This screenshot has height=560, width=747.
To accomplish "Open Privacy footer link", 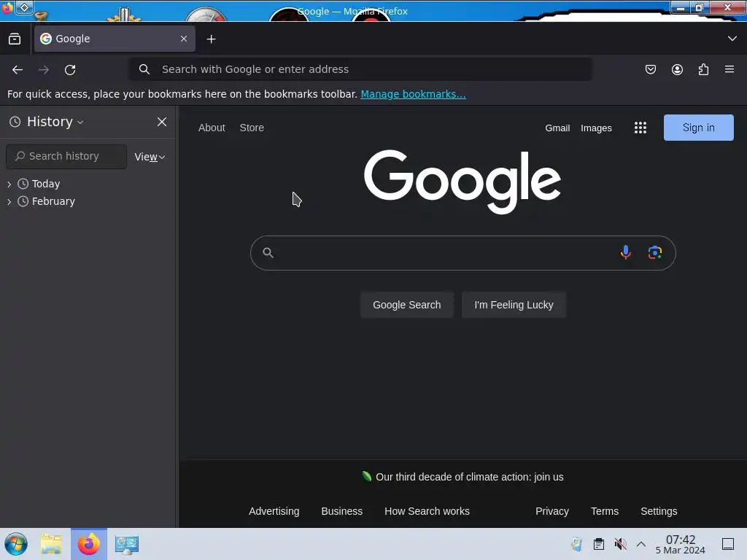I will [551, 511].
